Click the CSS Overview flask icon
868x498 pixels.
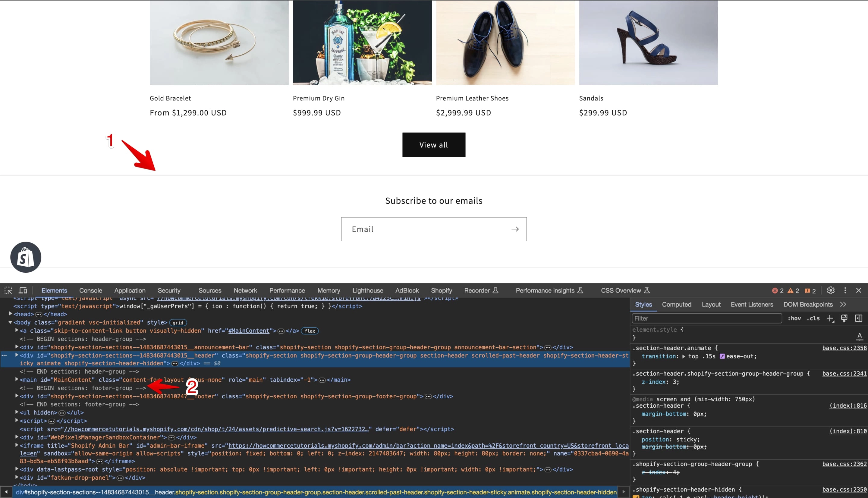click(x=647, y=290)
